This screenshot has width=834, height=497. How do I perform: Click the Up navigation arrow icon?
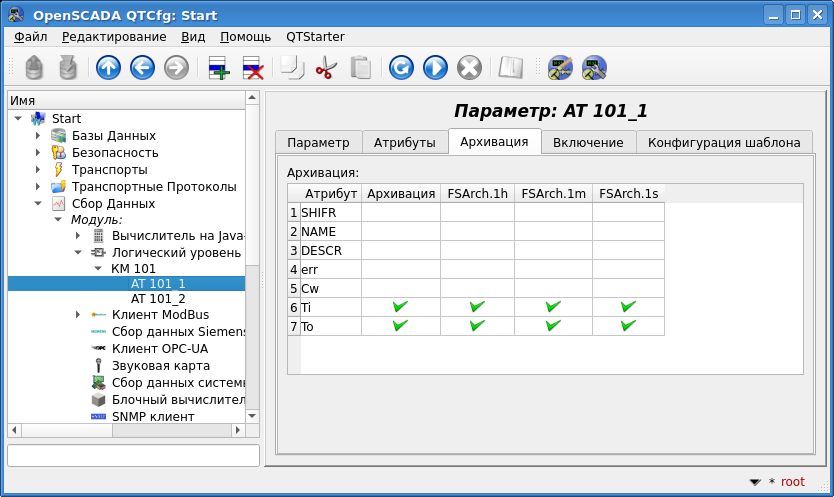[108, 68]
